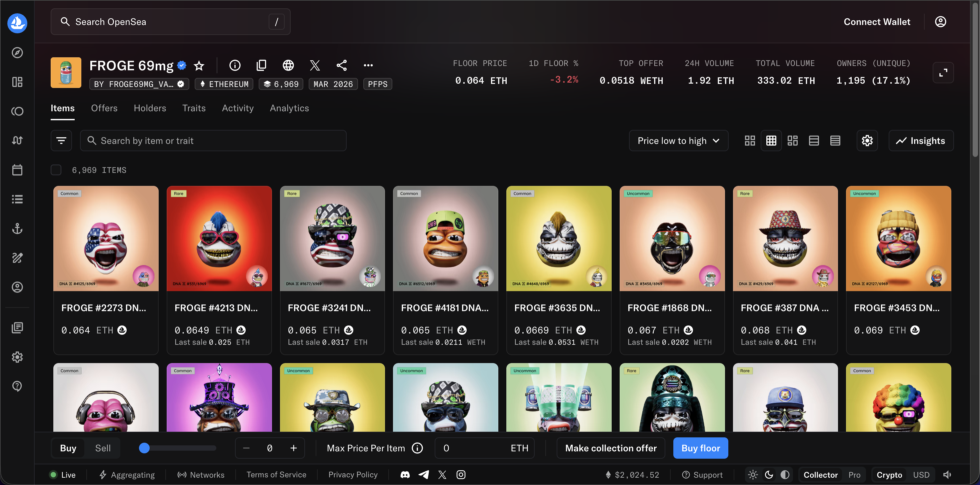Open the Insights panel button

pyautogui.click(x=921, y=141)
